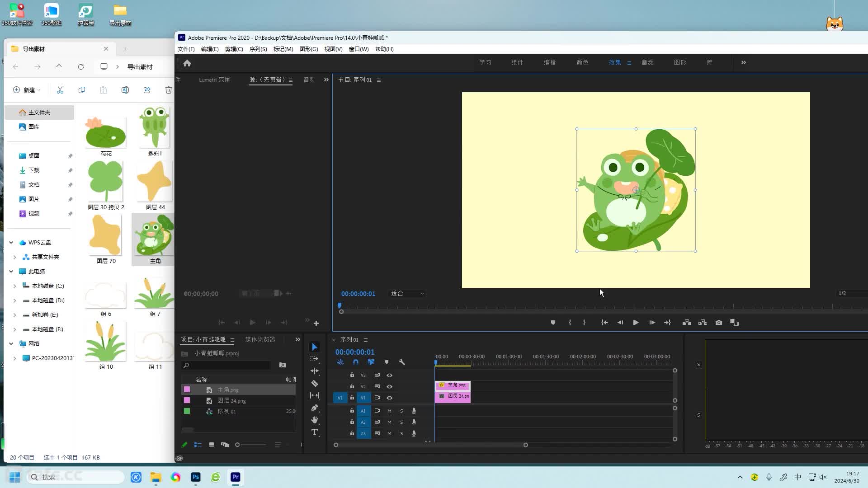Image resolution: width=868 pixels, height=488 pixels.
Task: Collapse the WPS云盘 tree node
Action: pyautogui.click(x=11, y=243)
